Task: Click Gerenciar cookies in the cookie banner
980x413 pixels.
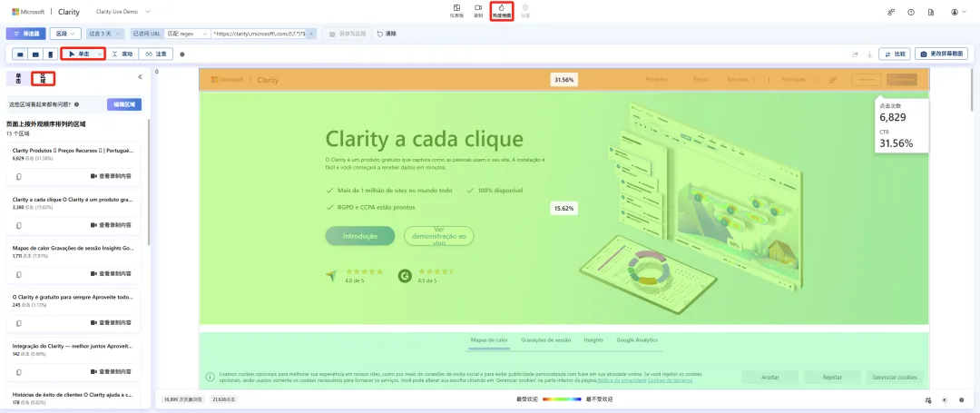Action: click(895, 378)
